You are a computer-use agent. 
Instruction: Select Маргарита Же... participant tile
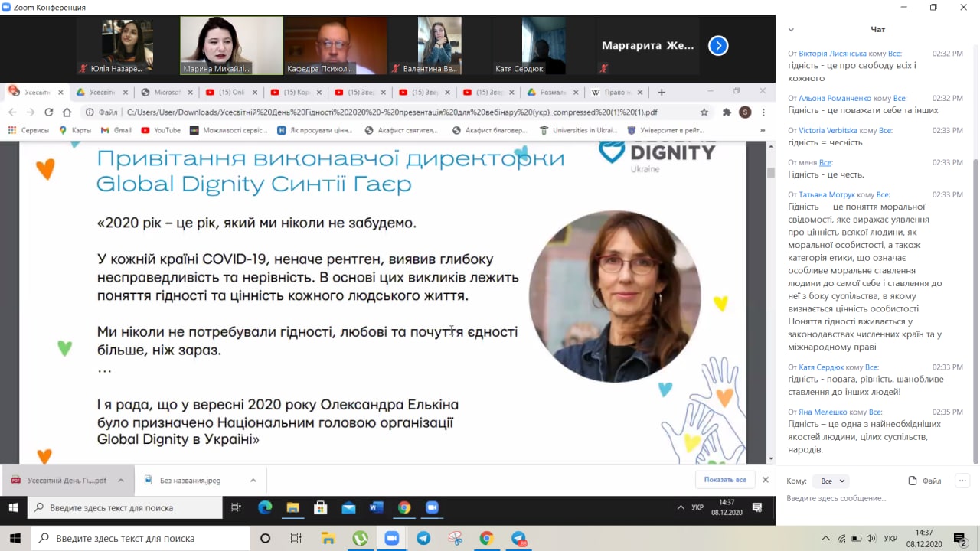[x=647, y=46]
